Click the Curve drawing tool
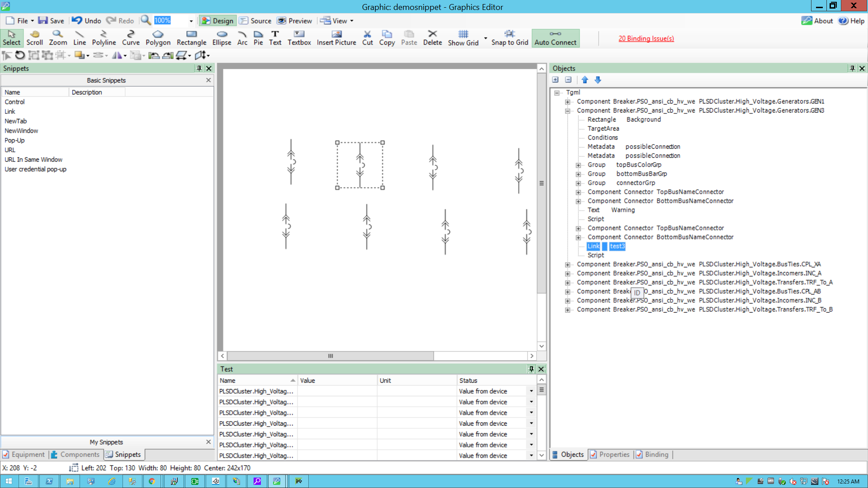This screenshot has width=868, height=488. [131, 38]
